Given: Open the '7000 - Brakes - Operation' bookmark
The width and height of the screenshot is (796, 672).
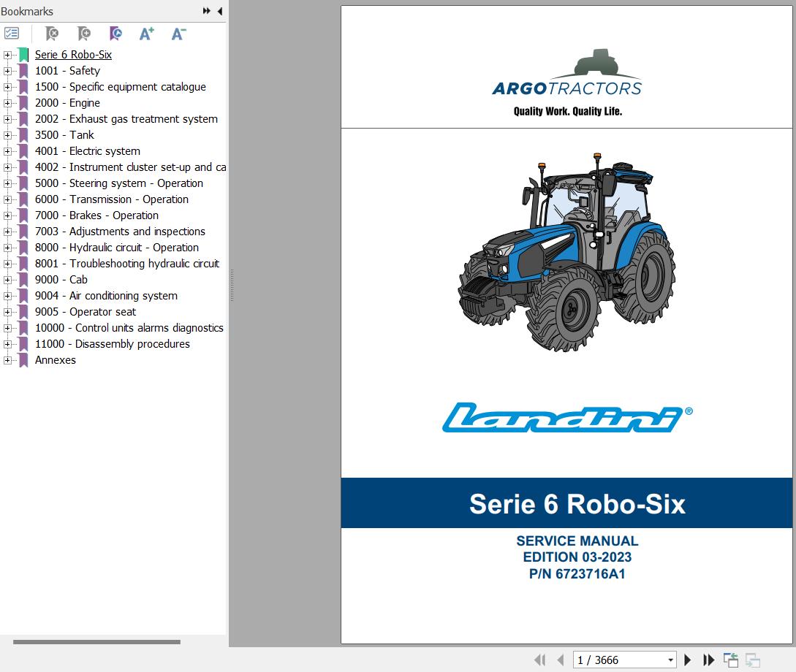Looking at the screenshot, I should 96,215.
